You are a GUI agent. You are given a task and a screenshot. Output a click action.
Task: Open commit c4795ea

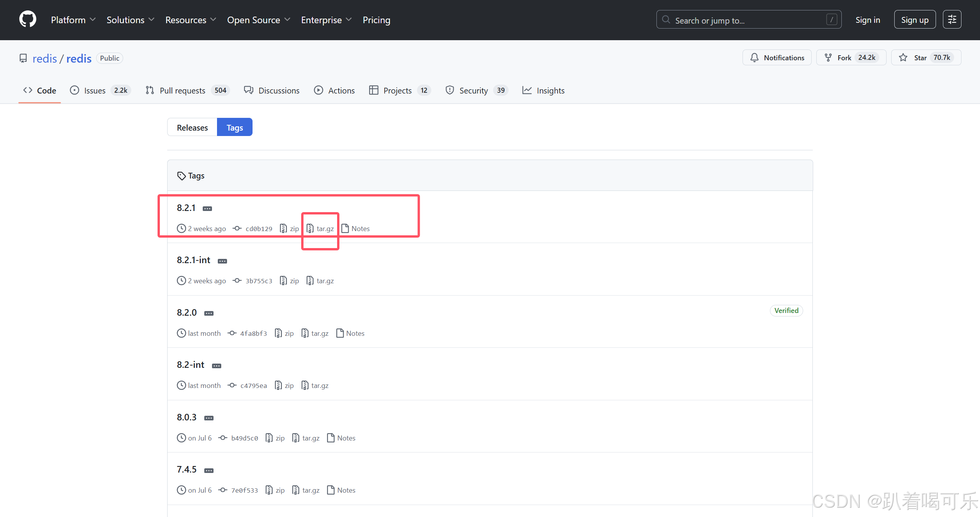247,386
